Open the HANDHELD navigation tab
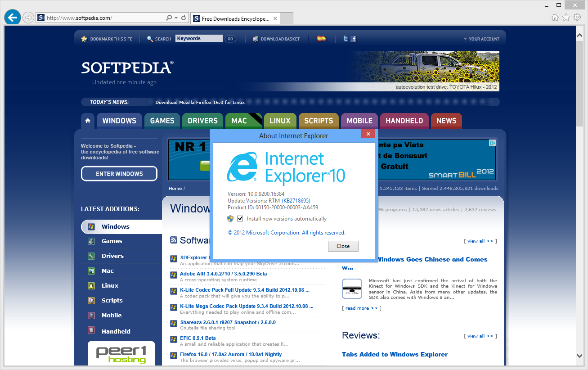This screenshot has width=588, height=370. click(404, 121)
